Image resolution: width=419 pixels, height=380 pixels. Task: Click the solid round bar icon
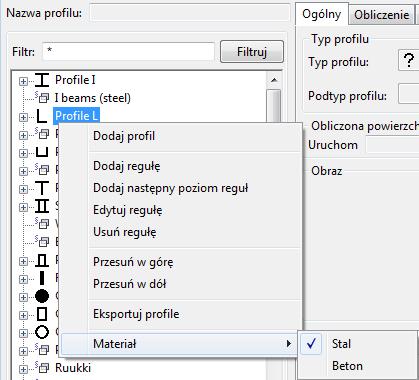42,296
